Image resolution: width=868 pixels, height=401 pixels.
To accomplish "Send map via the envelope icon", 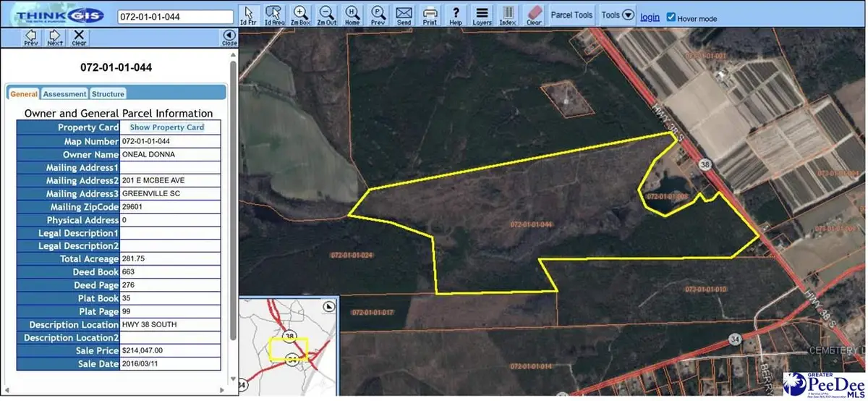I will coord(404,14).
